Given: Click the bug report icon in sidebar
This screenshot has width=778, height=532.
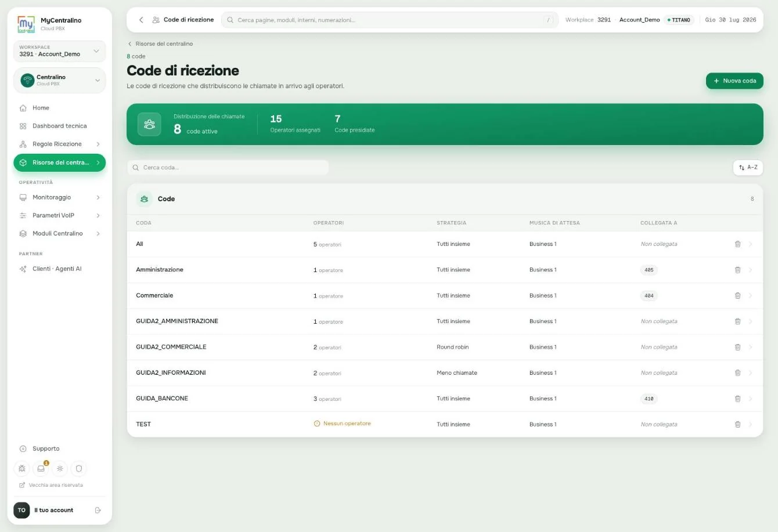Looking at the screenshot, I should (22, 468).
